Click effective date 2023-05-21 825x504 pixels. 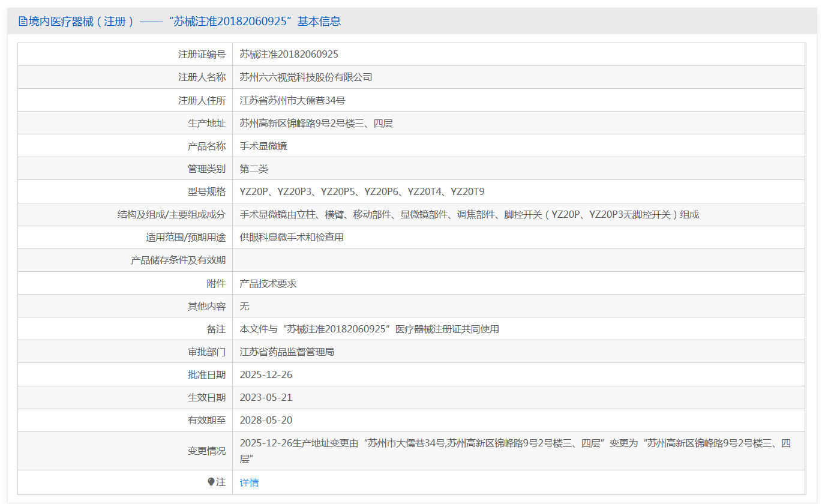[x=266, y=397]
